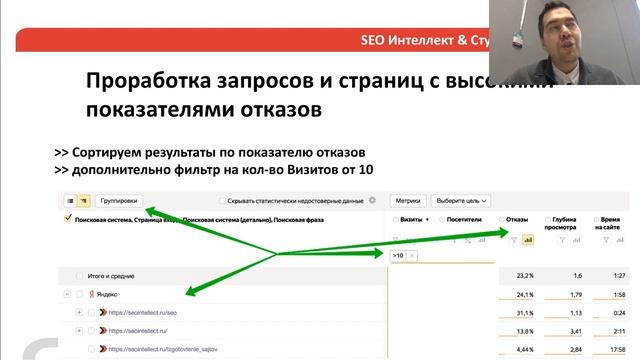Tick 'Скрывать статистически недостоверные данные' checkbox
The height and width of the screenshot is (360, 640).
tap(222, 200)
